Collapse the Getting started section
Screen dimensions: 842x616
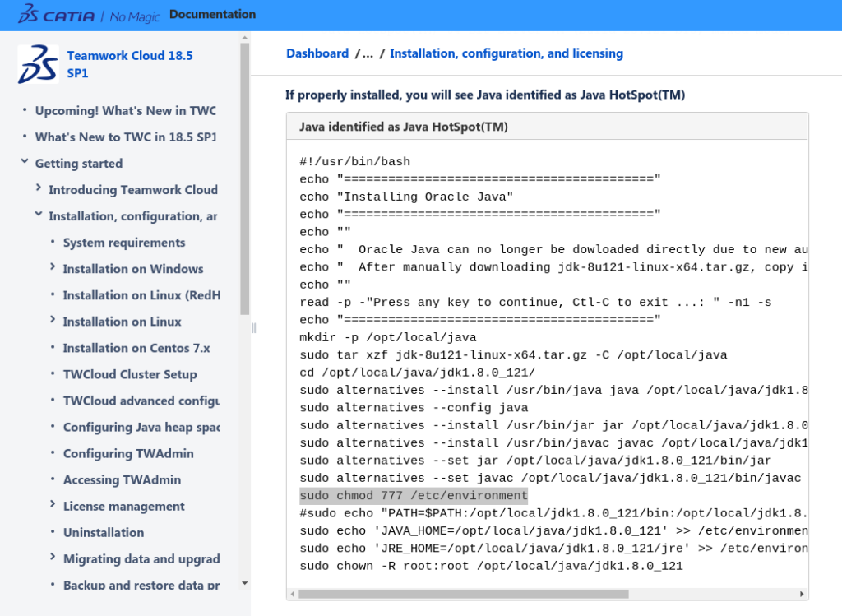tap(25, 161)
